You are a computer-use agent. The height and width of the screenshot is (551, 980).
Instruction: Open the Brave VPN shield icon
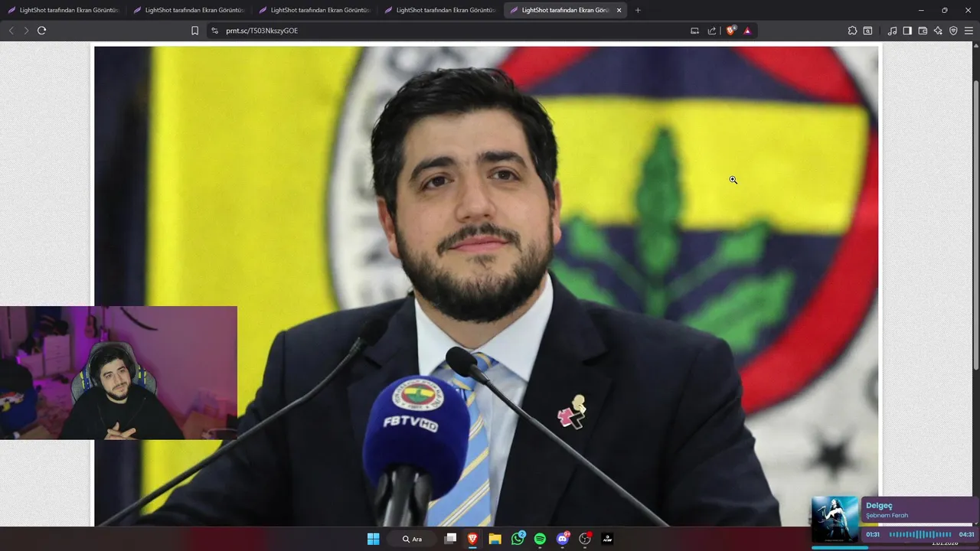pyautogui.click(x=953, y=31)
